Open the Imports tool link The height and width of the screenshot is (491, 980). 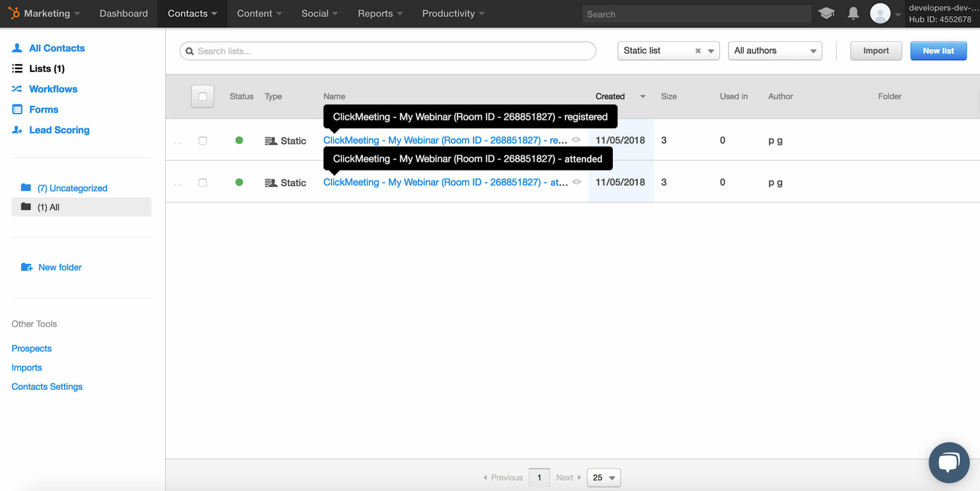(27, 367)
